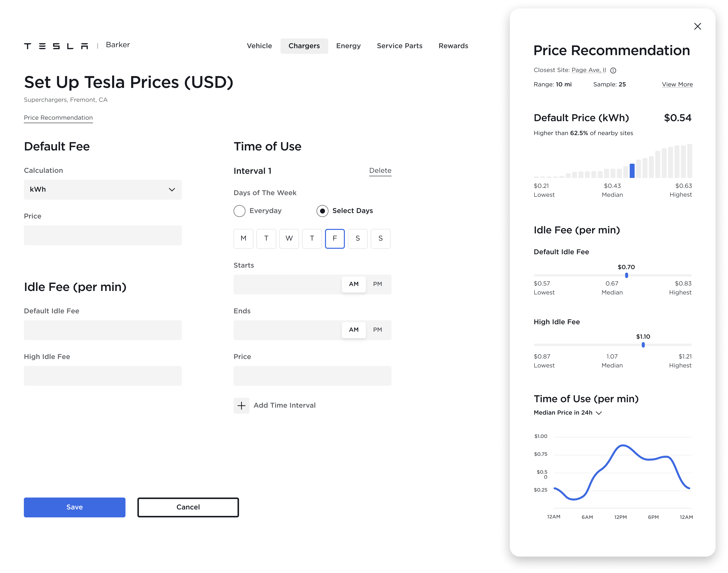The width and height of the screenshot is (728, 573).
Task: Click the Save button
Action: pos(75,507)
